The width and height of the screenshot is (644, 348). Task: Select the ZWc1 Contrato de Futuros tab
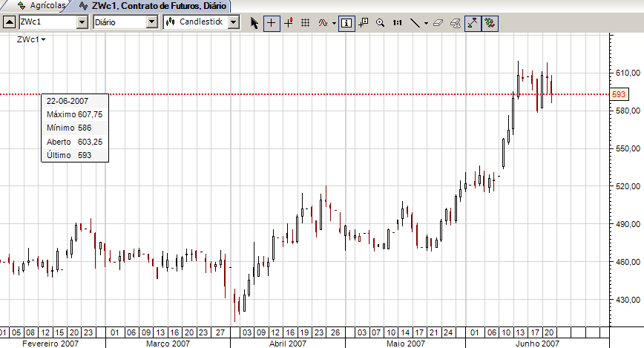[x=153, y=6]
